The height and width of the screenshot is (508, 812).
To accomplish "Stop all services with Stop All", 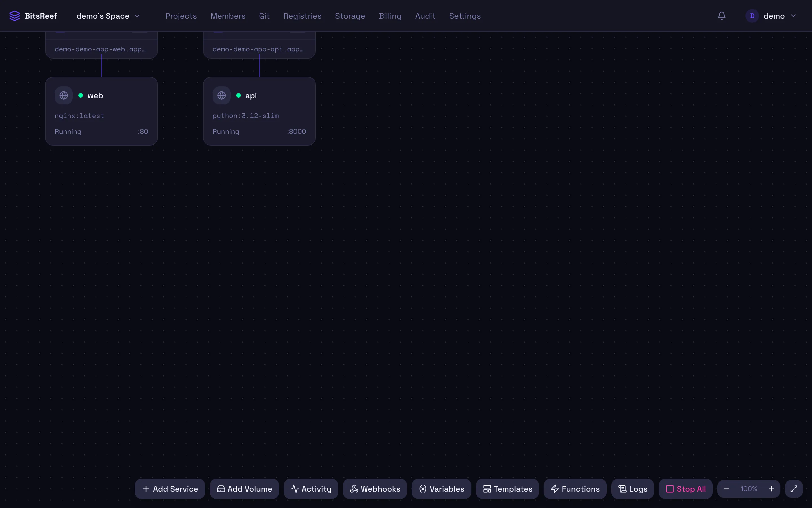I will (685, 489).
